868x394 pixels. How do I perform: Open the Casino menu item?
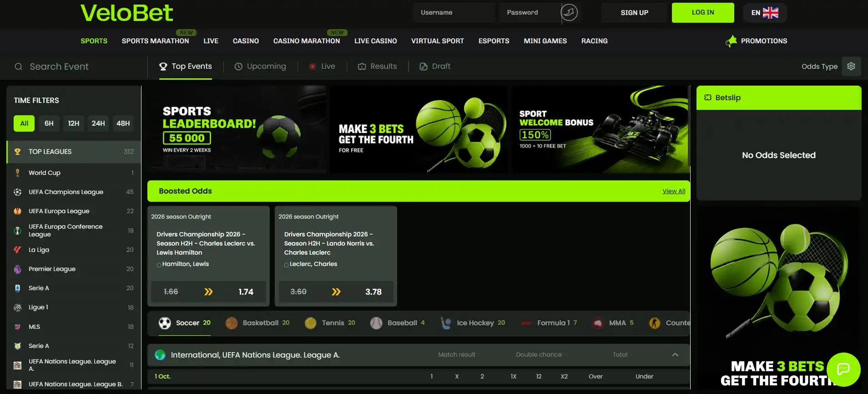point(246,41)
